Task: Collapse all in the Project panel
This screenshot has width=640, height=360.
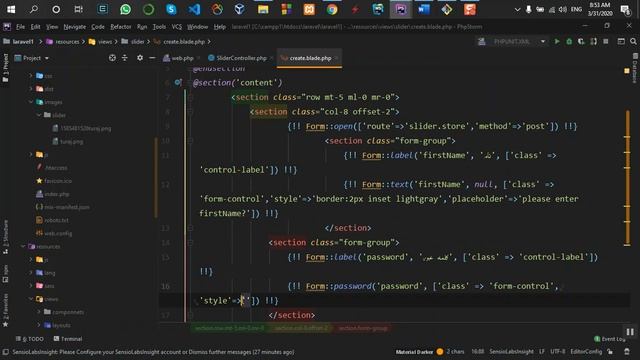Action: 125,58
